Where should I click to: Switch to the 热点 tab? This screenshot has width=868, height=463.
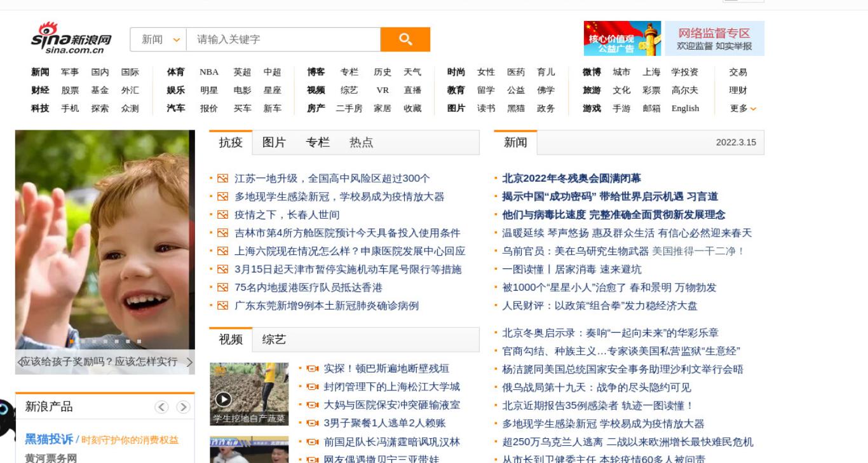pyautogui.click(x=361, y=142)
